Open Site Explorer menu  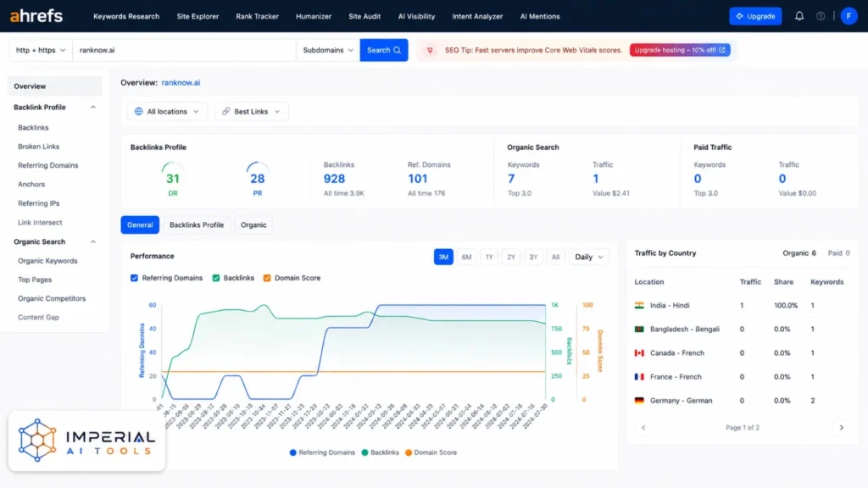point(198,16)
